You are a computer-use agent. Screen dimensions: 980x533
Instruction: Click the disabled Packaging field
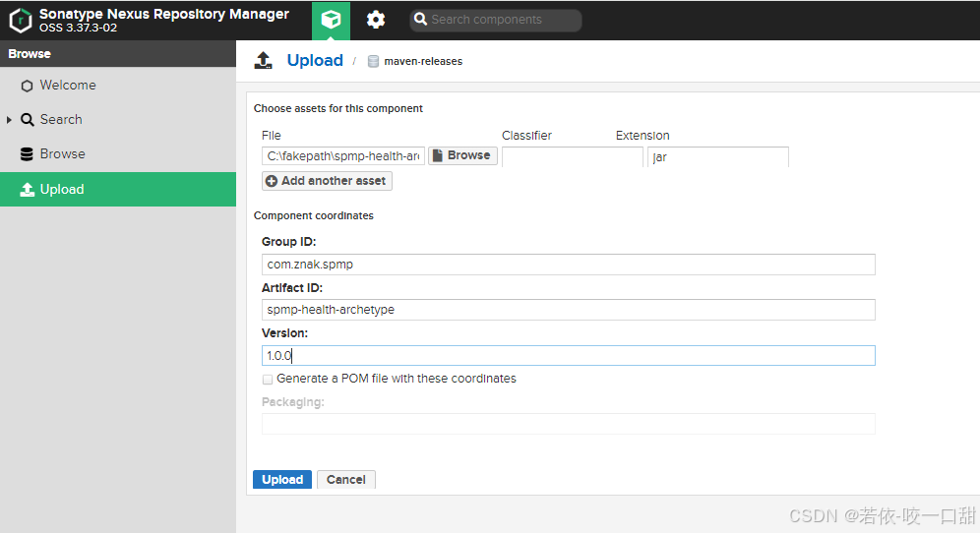(568, 424)
